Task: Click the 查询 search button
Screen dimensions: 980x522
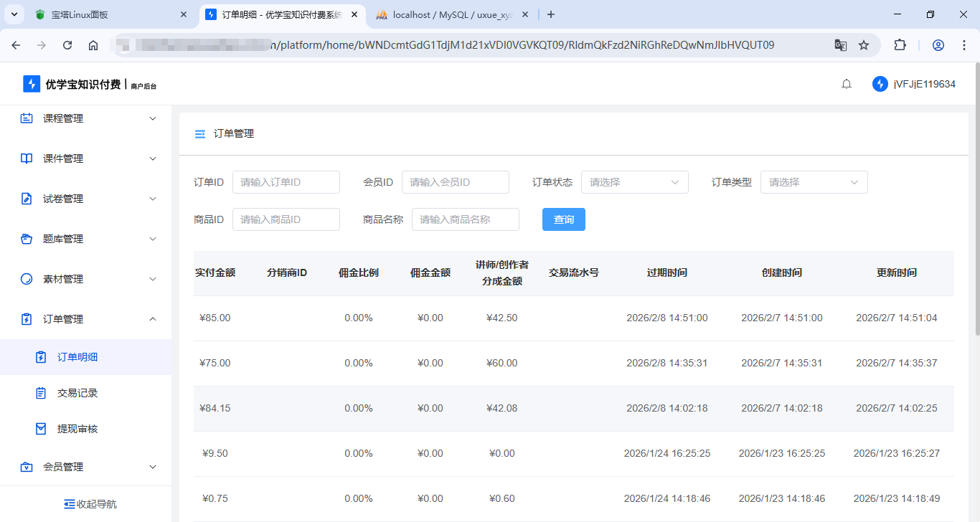Action: click(x=564, y=219)
